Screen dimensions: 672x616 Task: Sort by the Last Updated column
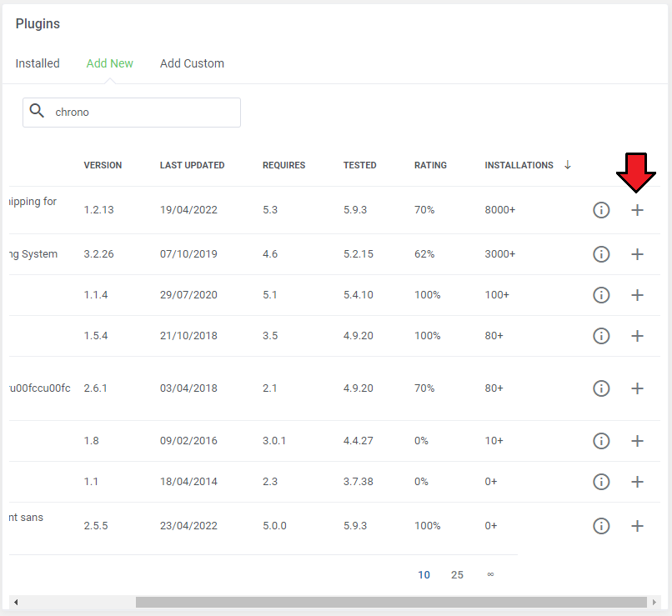[x=192, y=165]
